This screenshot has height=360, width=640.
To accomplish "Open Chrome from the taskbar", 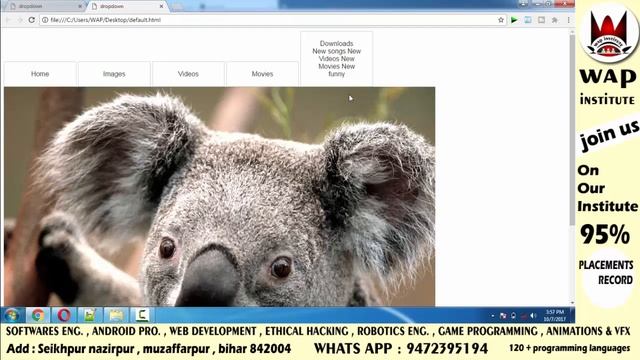I will [38, 315].
